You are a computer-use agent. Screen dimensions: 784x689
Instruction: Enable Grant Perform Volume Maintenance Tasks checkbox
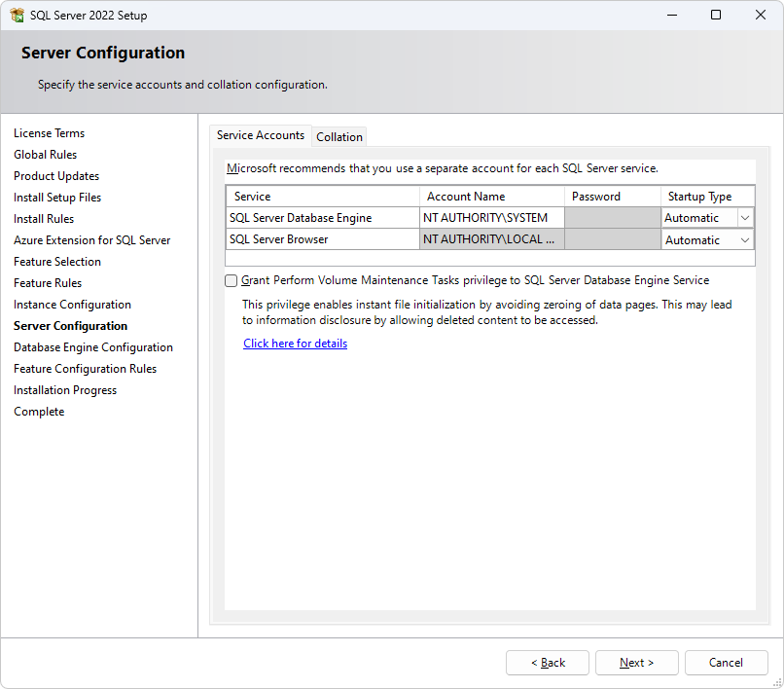231,280
